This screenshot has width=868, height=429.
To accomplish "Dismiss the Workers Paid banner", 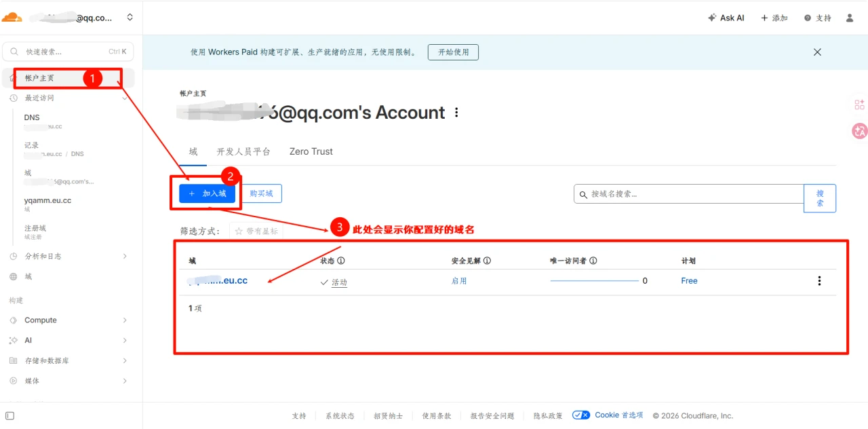I will [x=817, y=52].
